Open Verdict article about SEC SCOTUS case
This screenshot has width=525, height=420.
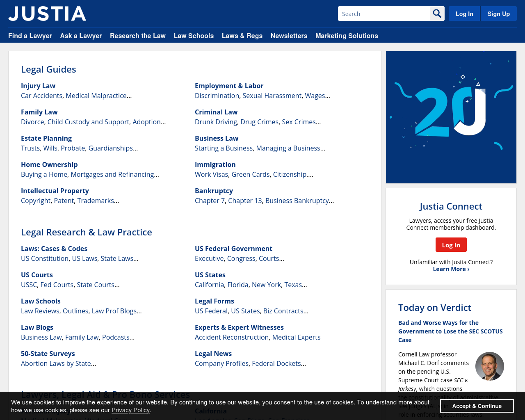pos(450,331)
